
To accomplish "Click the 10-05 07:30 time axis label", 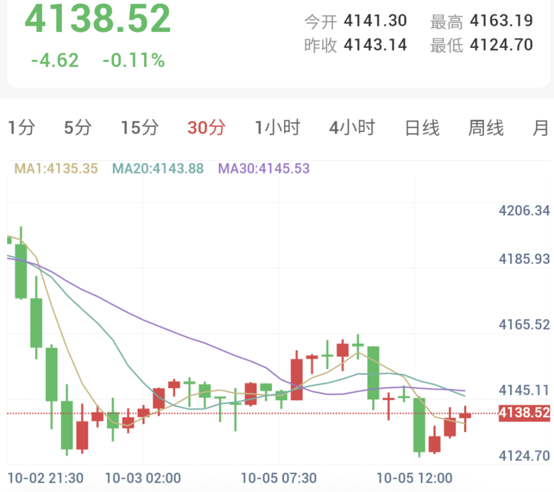I will pos(279,478).
